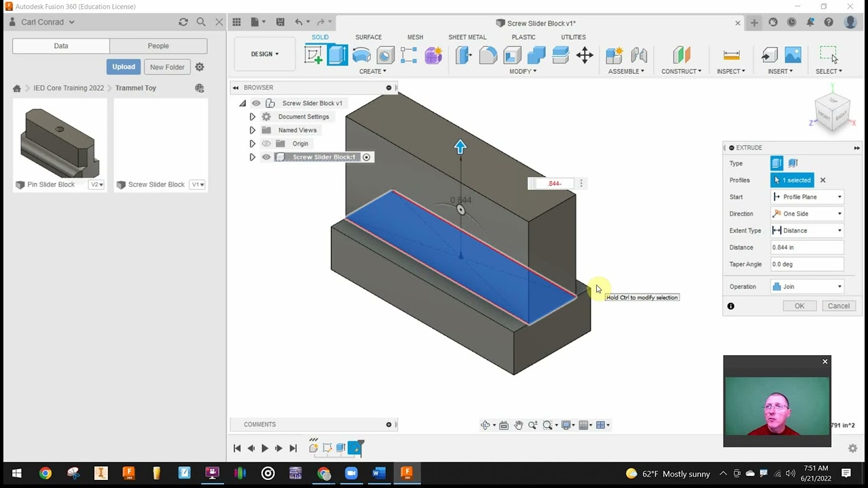Select the Insert Canvas image tool
The height and width of the screenshot is (488, 868).
tap(793, 55)
